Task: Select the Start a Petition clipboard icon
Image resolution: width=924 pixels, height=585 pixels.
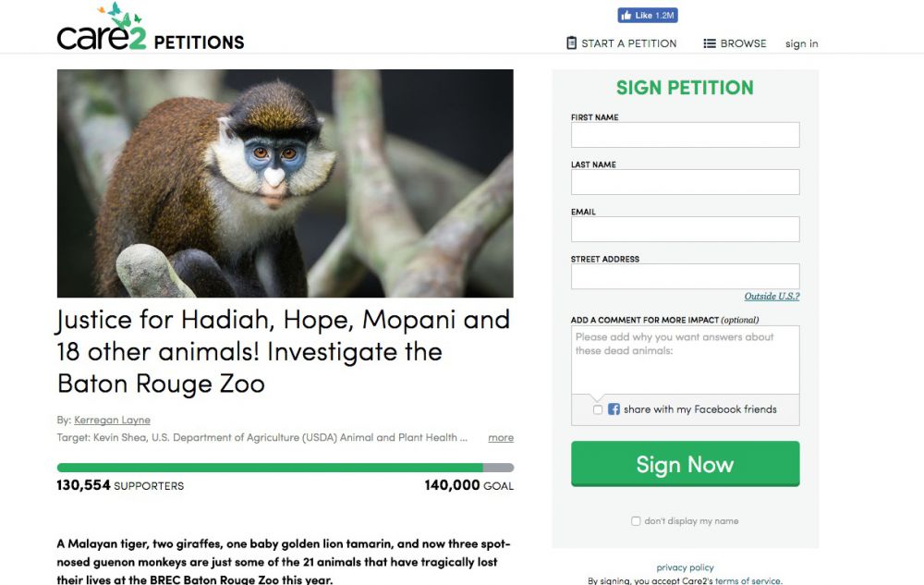Action: tap(569, 43)
